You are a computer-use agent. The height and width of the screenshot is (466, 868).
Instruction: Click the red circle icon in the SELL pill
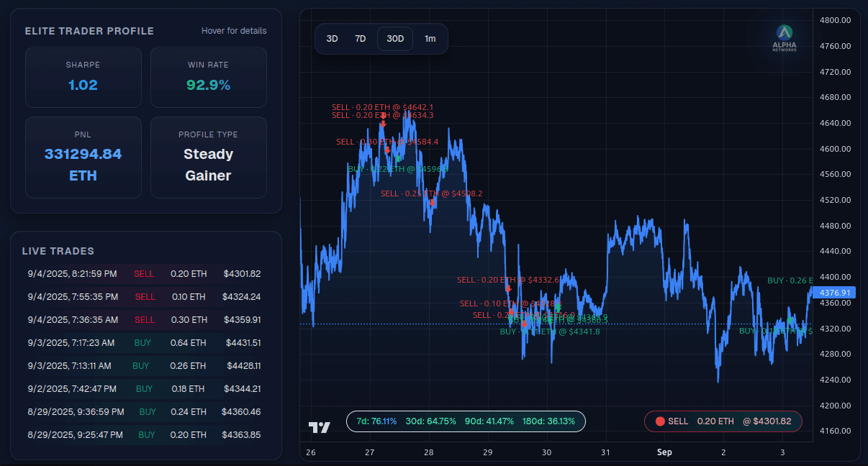659,421
